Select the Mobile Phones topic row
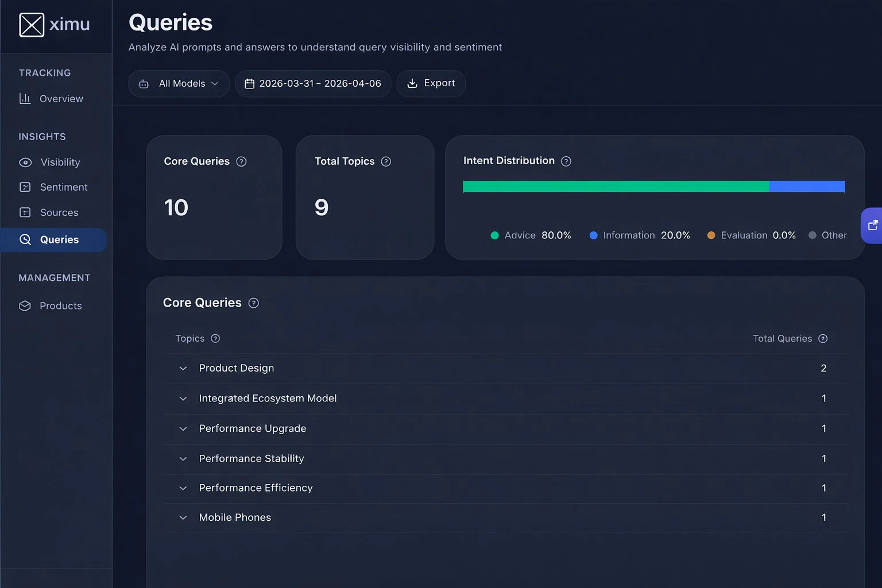The image size is (882, 588). coord(505,518)
